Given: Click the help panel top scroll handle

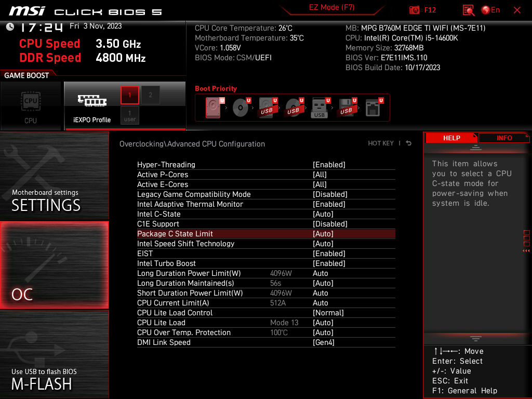Looking at the screenshot, I should (x=476, y=148).
